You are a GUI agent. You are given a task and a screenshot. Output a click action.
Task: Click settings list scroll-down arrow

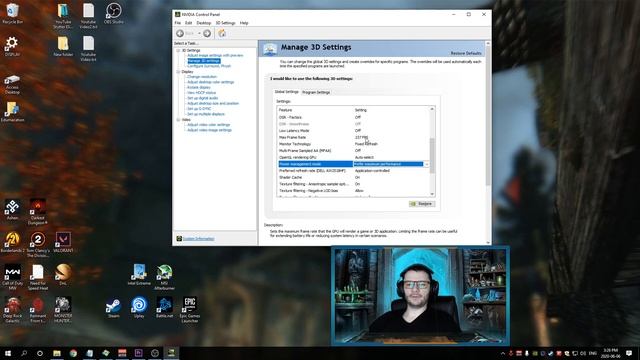(x=432, y=194)
